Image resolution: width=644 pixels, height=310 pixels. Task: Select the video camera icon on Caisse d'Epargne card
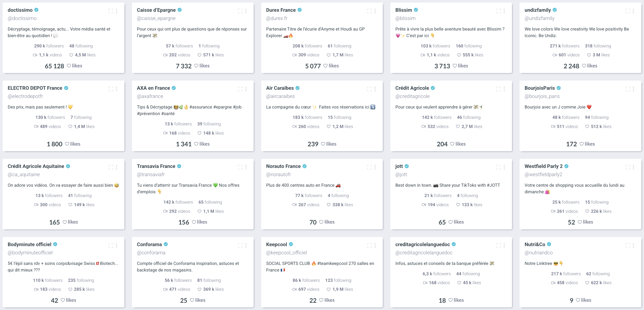[x=166, y=55]
